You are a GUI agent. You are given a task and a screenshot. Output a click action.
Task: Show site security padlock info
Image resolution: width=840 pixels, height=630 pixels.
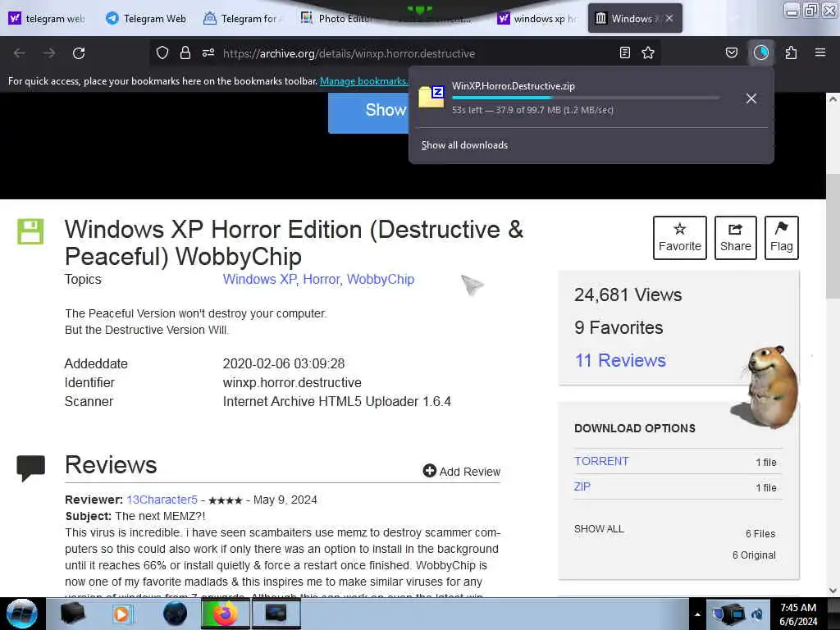185,53
